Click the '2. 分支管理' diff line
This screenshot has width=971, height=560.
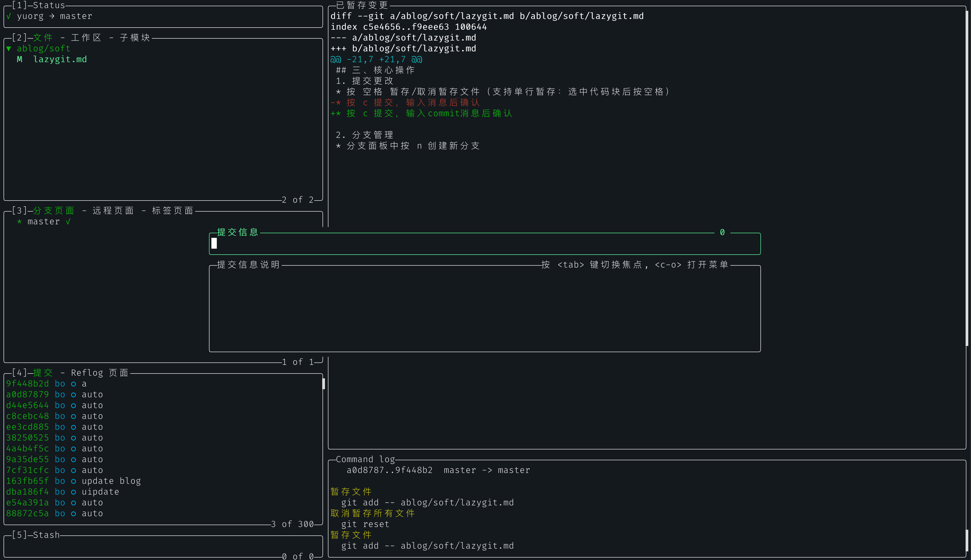pyautogui.click(x=364, y=135)
